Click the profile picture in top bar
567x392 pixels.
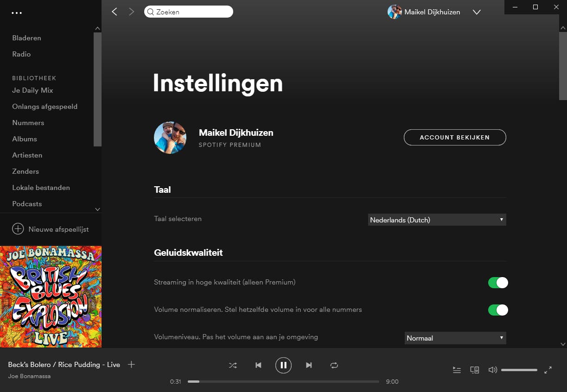pyautogui.click(x=395, y=12)
